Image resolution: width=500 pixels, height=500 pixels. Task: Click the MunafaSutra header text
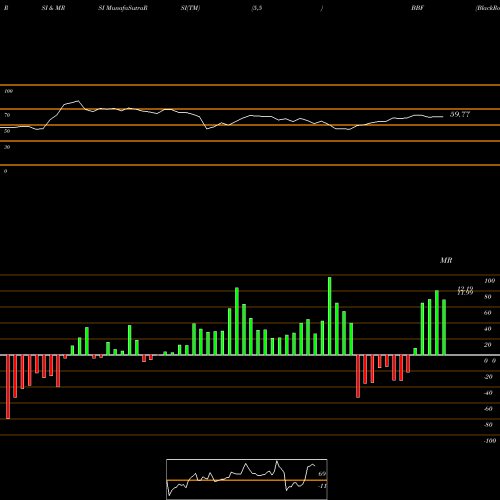pos(123,8)
